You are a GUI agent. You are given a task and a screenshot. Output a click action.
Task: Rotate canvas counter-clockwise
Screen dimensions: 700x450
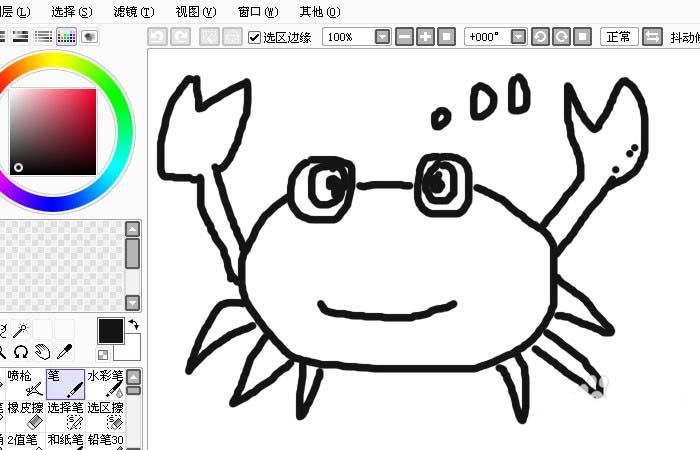pyautogui.click(x=540, y=37)
